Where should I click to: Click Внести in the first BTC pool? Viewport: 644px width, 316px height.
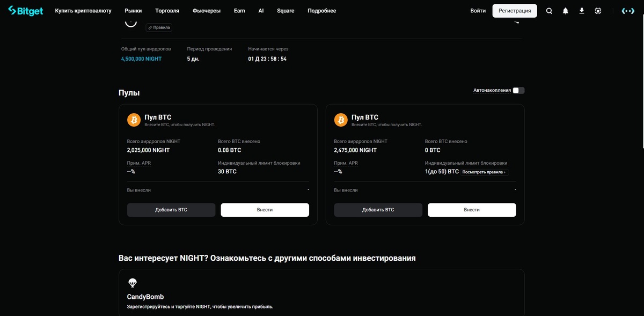pyautogui.click(x=265, y=210)
